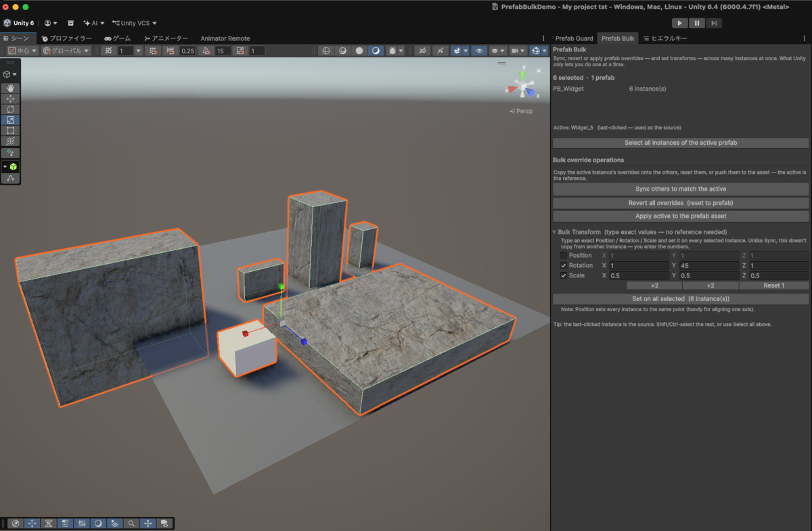Toggle scene visibility with the eye icon

(480, 51)
